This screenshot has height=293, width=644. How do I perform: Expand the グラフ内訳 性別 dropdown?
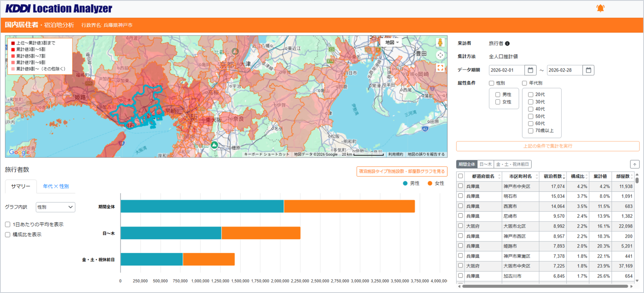click(55, 207)
